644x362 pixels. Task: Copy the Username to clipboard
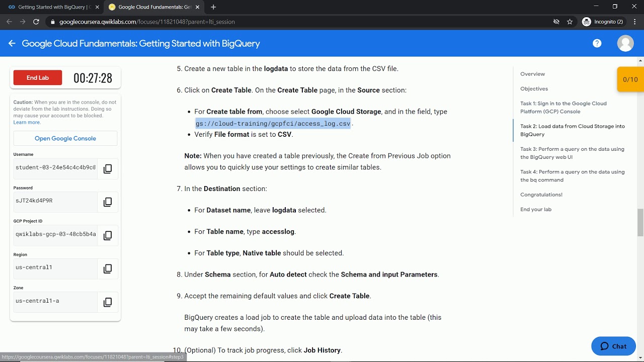coord(108,169)
